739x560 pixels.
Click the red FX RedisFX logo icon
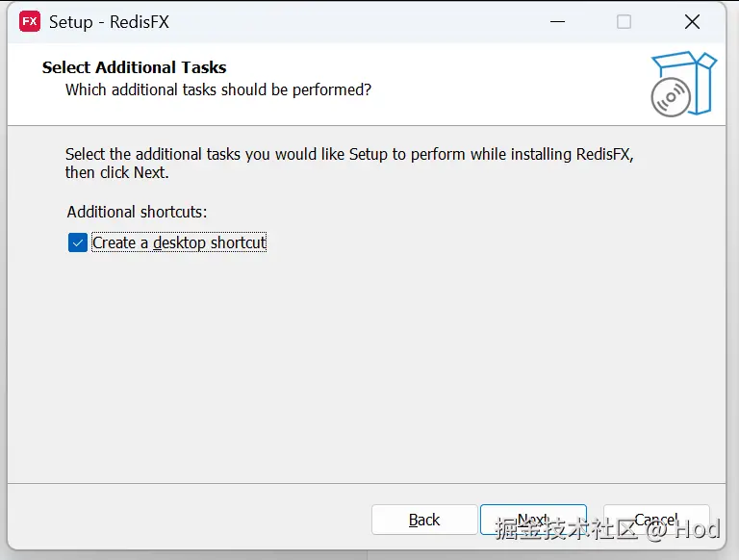tap(30, 21)
